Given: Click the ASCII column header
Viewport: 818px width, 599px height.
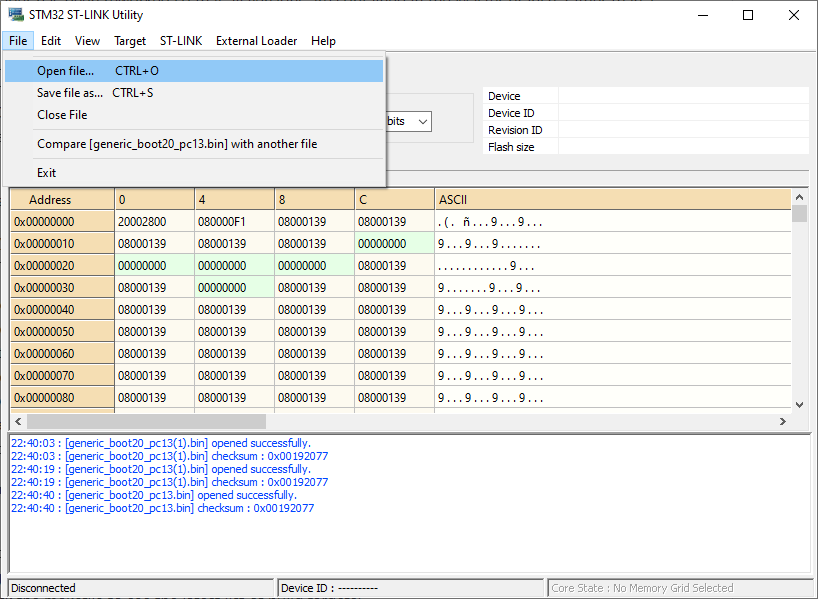Looking at the screenshot, I should tap(613, 200).
